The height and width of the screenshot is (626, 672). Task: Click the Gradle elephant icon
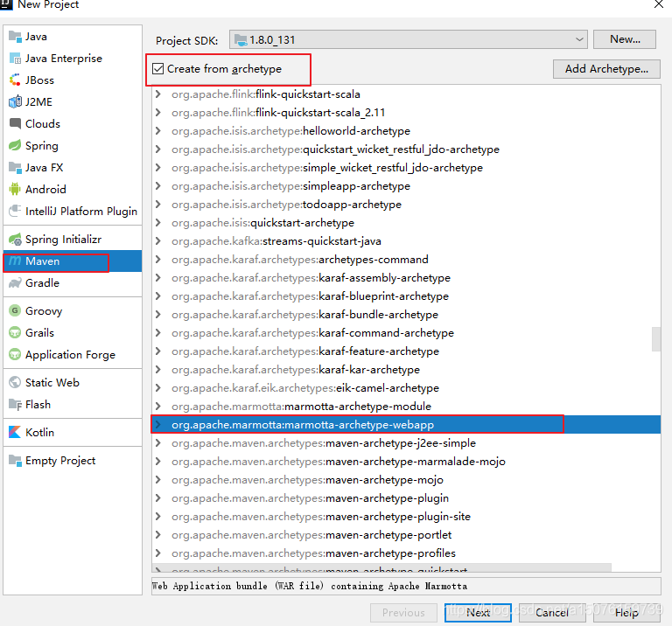15,283
